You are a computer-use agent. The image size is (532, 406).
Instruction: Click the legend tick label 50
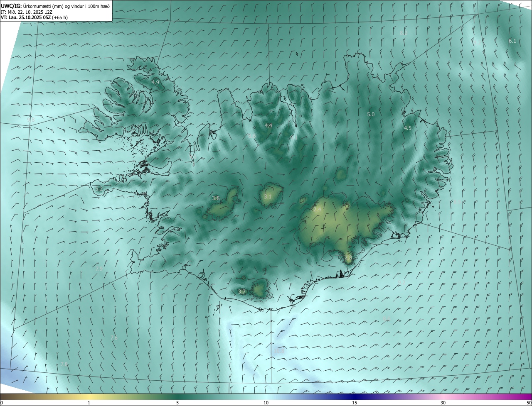(x=529, y=403)
